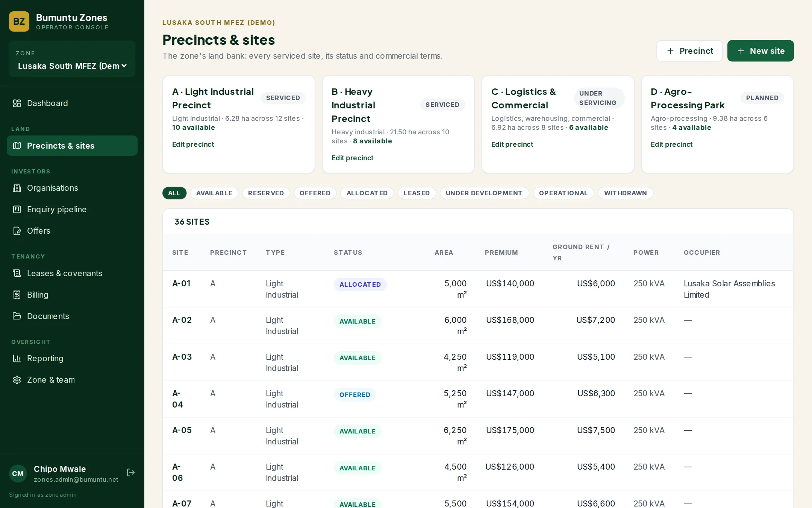Add a new Precinct
Screen dimensions: 812x508
point(689,51)
